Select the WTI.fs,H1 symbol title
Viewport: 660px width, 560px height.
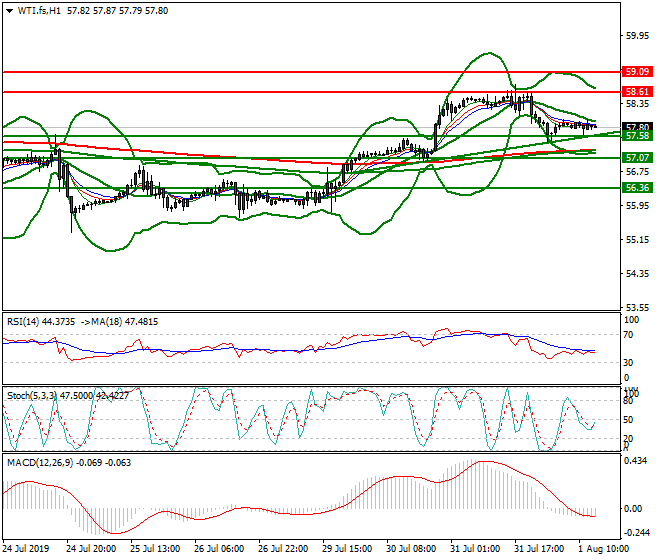(39, 11)
